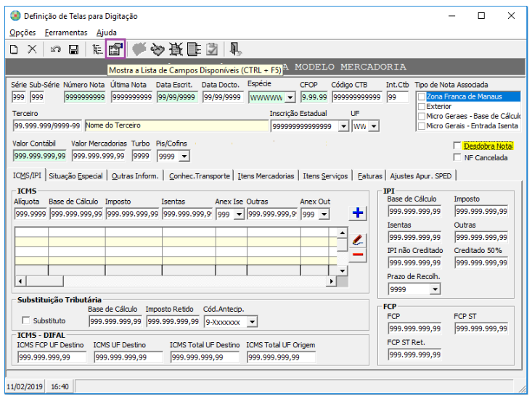
Task: Click the pencil edit ICMS row icon
Action: [358, 240]
